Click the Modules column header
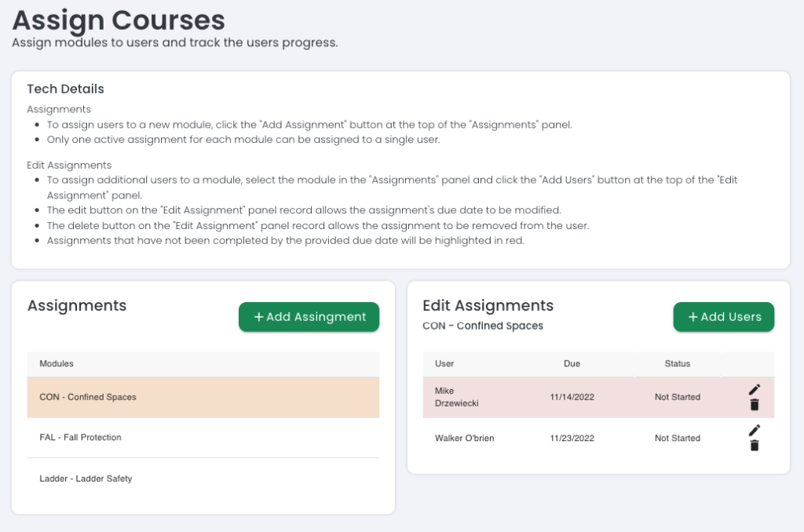 click(x=57, y=363)
